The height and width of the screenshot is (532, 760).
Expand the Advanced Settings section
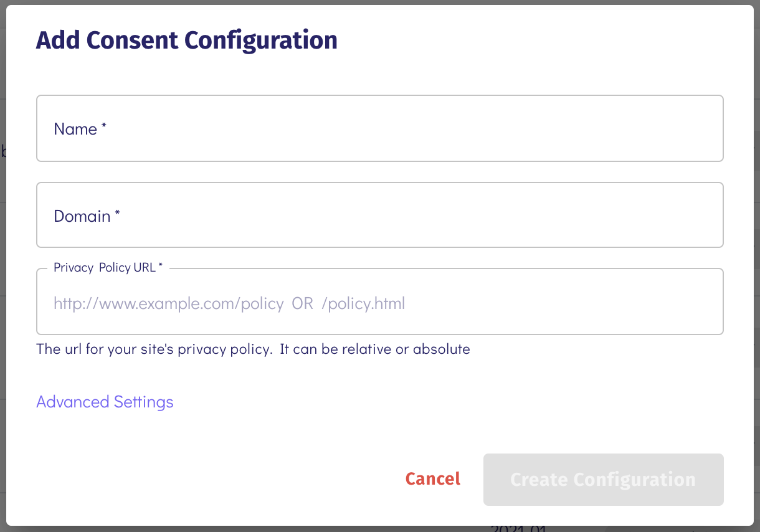pyautogui.click(x=105, y=402)
